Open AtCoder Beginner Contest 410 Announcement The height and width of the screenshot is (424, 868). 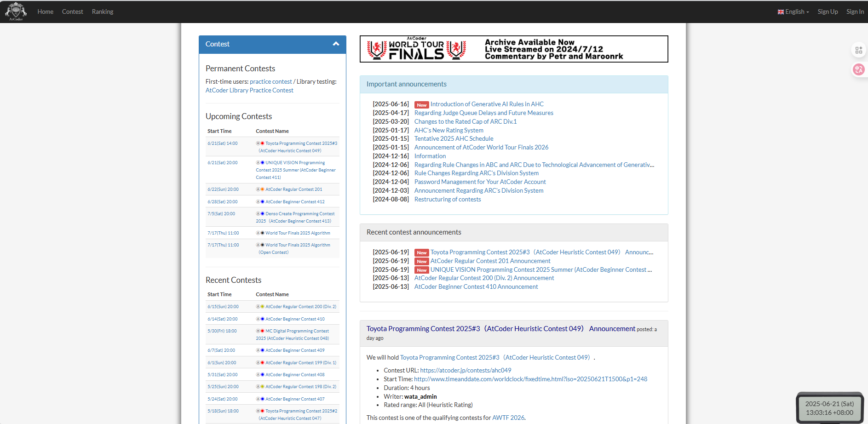click(x=476, y=287)
